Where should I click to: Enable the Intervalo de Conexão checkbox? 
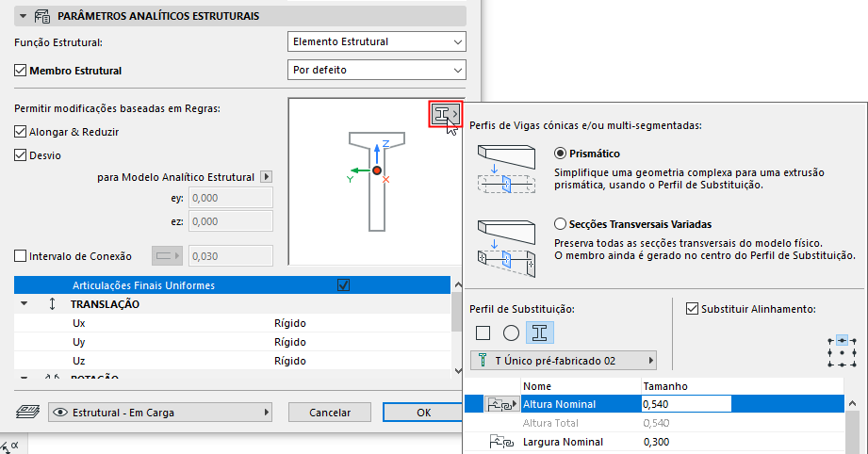(x=21, y=256)
